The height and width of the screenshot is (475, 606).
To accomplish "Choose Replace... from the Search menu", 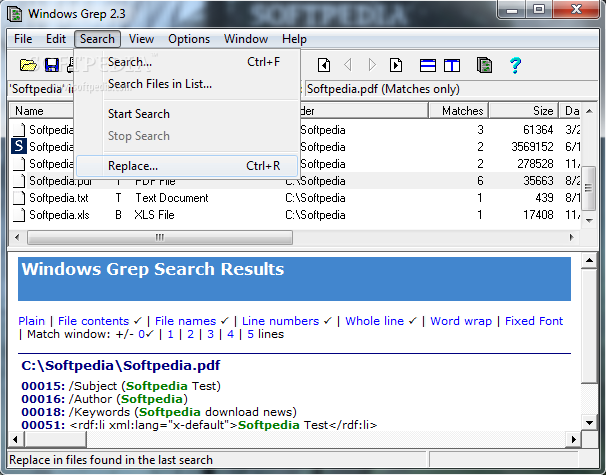I will (187, 166).
